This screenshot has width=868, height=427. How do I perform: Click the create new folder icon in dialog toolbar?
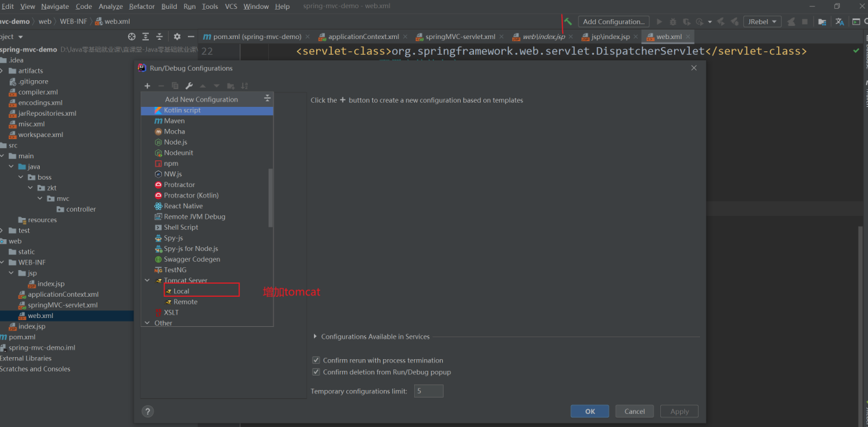click(x=230, y=86)
